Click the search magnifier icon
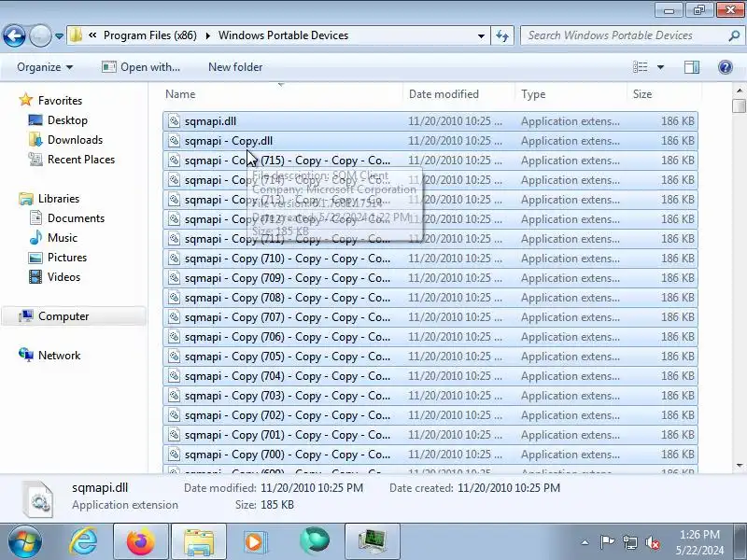Viewport: 747px width, 560px height. pos(734,35)
